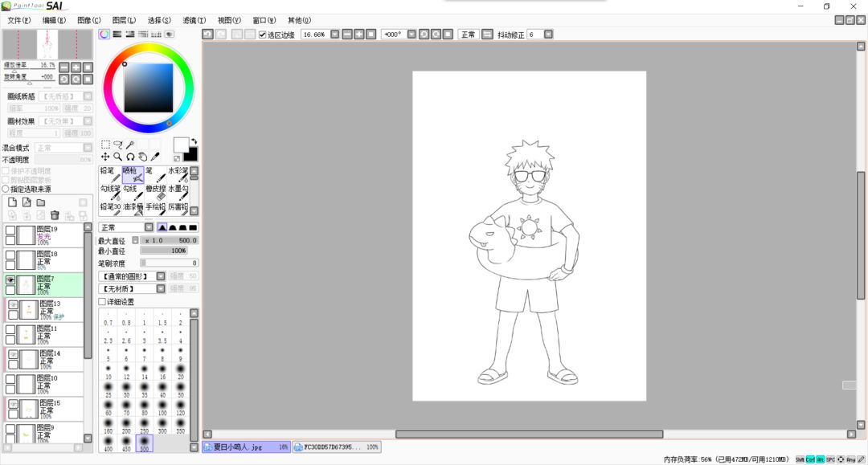The width and height of the screenshot is (868, 465).
Task: Toggle visibility of 图层14
Action: point(14,355)
